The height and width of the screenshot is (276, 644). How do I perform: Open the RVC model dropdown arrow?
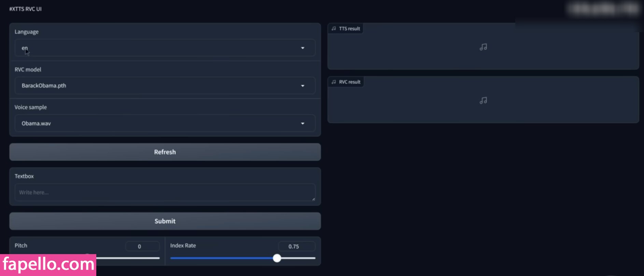coord(303,86)
